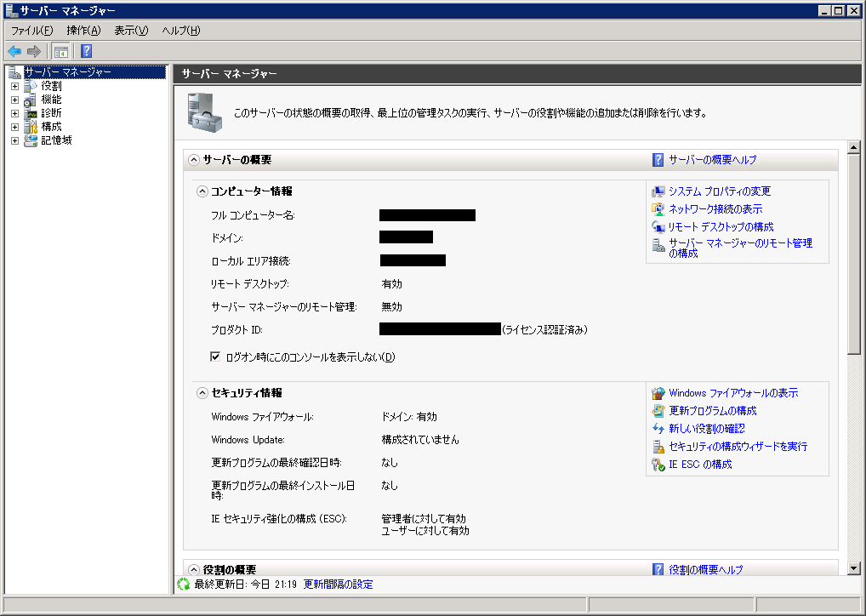Open the 操作(A) menu
The width and height of the screenshot is (866, 616).
(x=83, y=31)
